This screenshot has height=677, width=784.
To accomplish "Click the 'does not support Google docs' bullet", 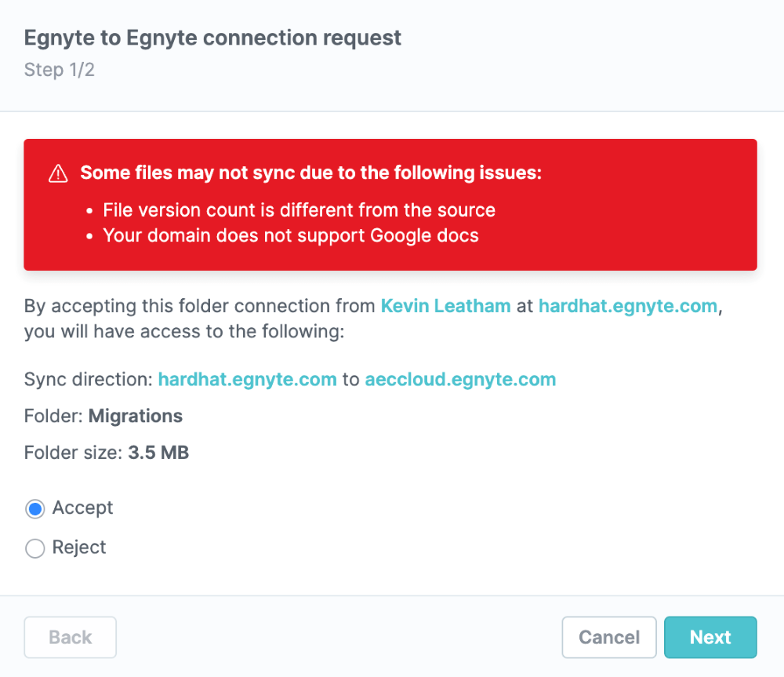I will coord(290,235).
